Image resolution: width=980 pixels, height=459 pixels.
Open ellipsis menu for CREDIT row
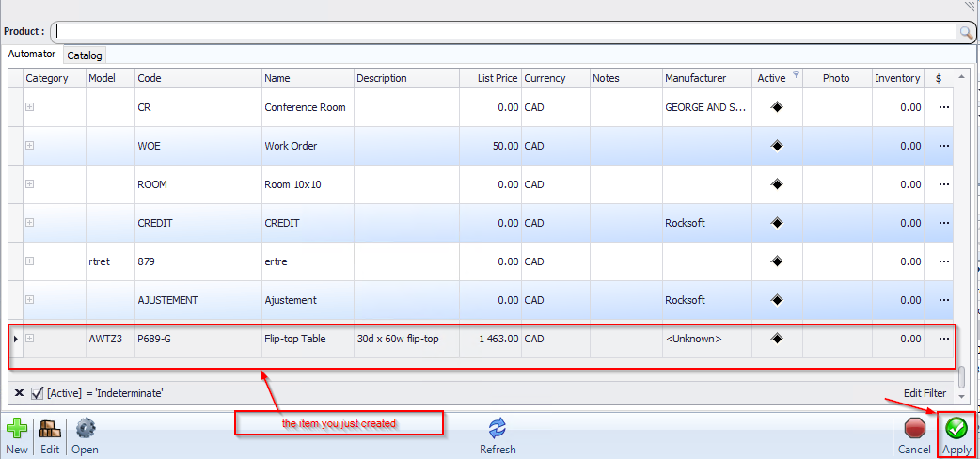pos(944,223)
